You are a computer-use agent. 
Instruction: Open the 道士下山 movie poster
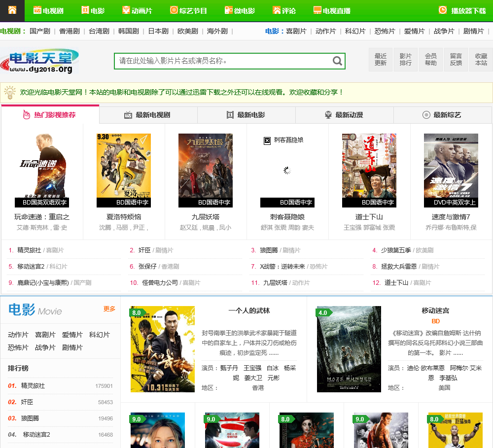click(369, 171)
